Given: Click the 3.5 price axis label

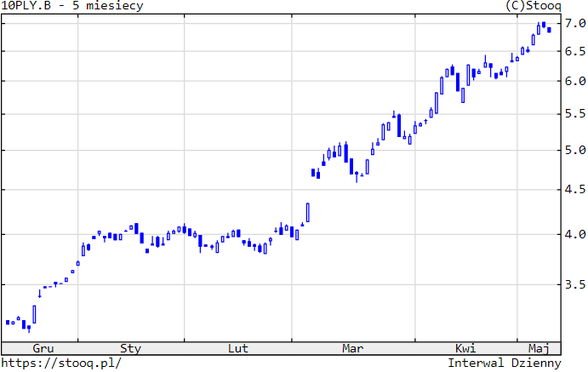Looking at the screenshot, I should coord(574,284).
